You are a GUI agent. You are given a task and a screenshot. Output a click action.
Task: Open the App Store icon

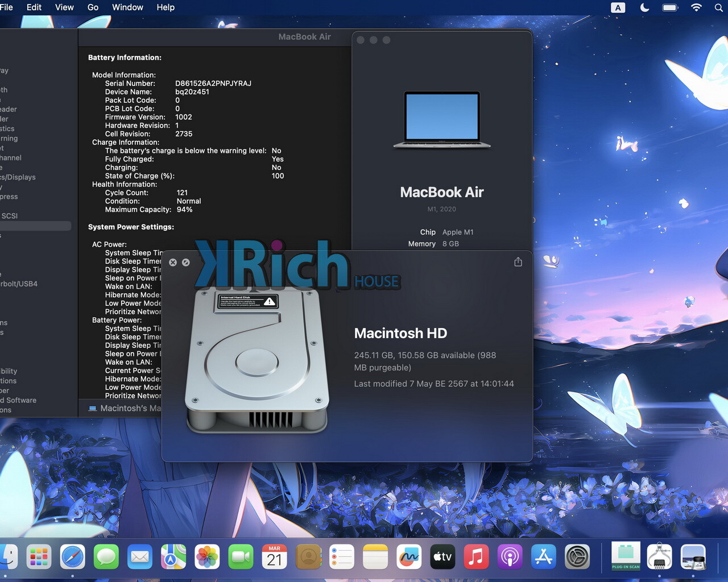(x=544, y=557)
